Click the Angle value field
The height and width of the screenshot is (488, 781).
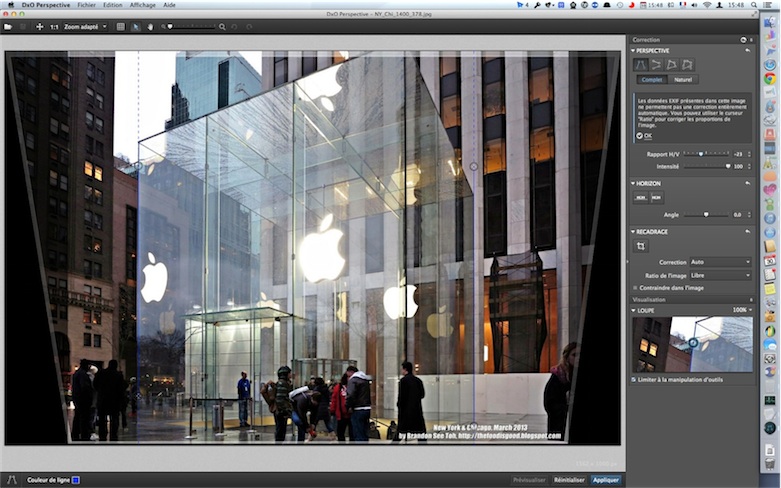tap(738, 215)
